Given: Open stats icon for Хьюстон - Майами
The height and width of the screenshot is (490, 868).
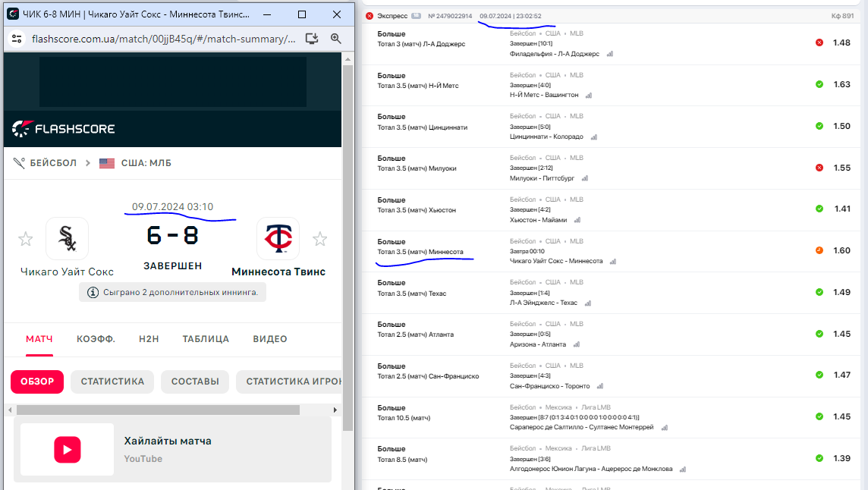Looking at the screenshot, I should point(577,220).
